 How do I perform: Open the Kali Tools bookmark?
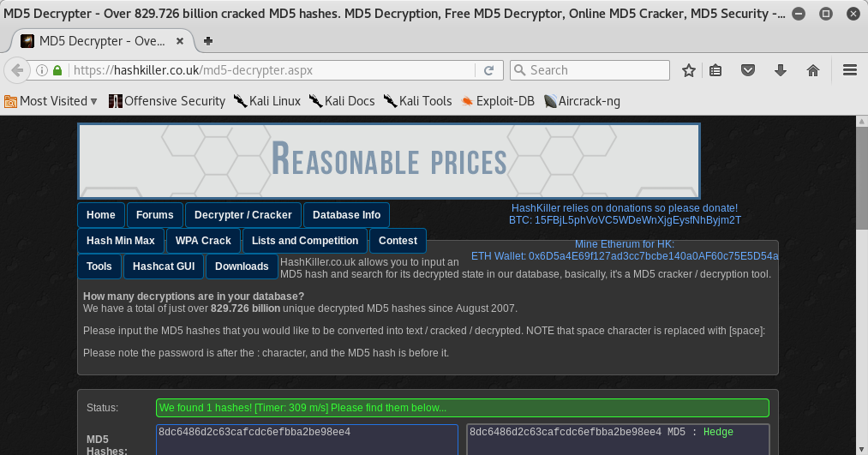(417, 101)
